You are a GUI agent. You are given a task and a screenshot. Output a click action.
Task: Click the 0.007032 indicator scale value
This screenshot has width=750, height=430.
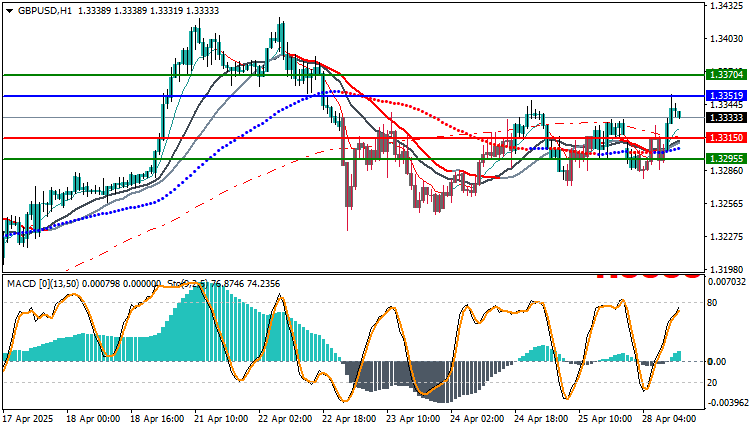point(727,282)
